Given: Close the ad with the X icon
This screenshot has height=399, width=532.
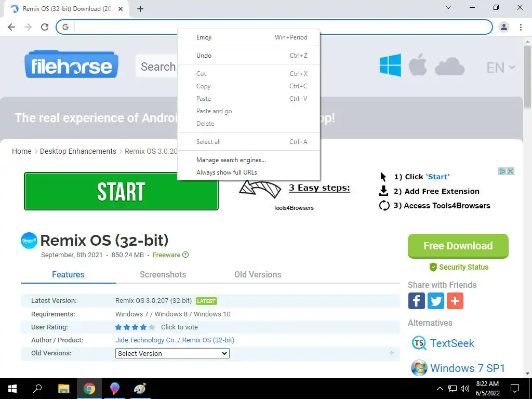Looking at the screenshot, I should pos(510,171).
